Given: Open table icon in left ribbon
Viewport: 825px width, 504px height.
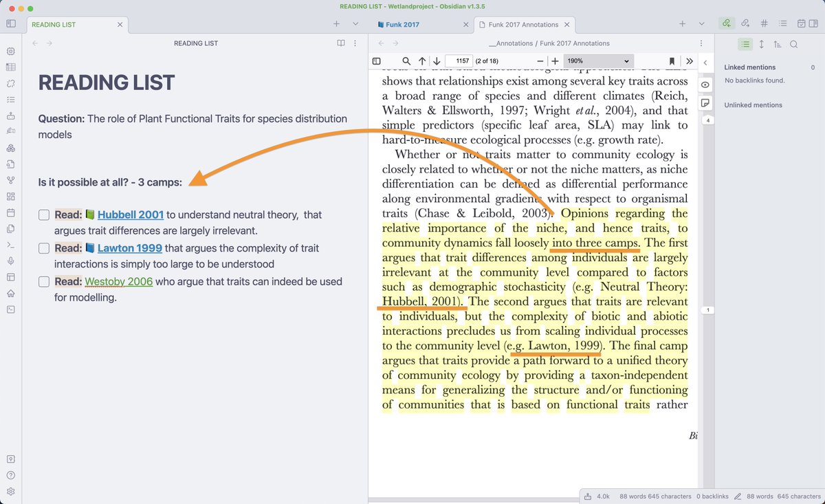Looking at the screenshot, I should pyautogui.click(x=10, y=67).
